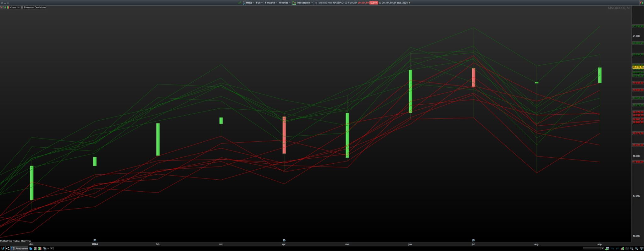Click the Brownian Deviations gray color swatch
Viewport: 644px width, 251px height.
click(x=22, y=7)
